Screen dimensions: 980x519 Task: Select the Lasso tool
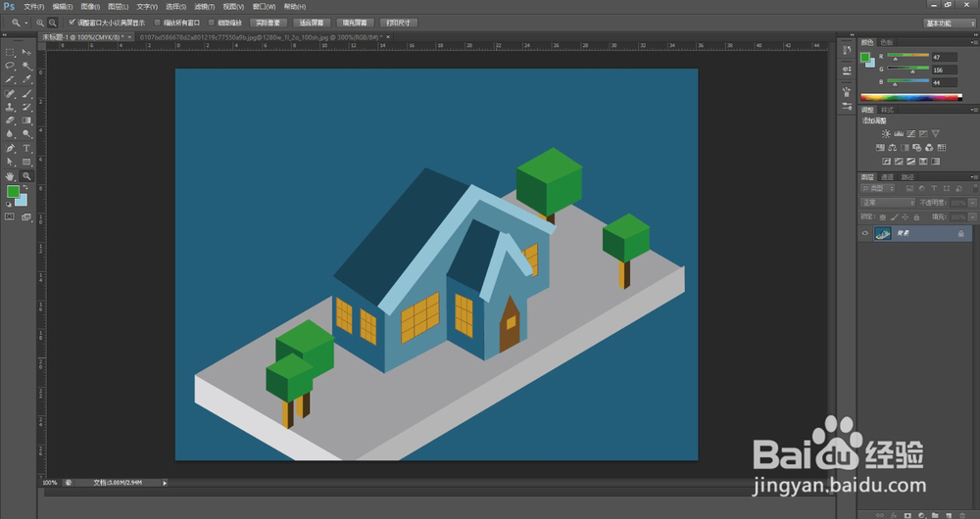tap(10, 66)
